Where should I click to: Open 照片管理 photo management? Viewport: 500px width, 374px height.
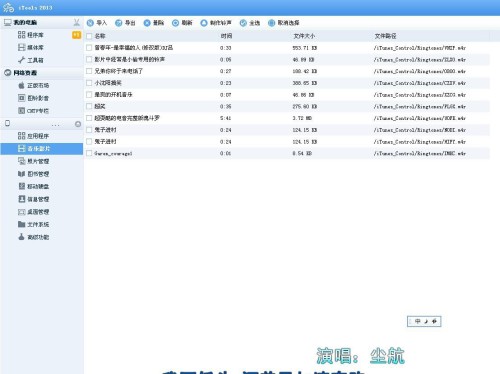pos(33,161)
